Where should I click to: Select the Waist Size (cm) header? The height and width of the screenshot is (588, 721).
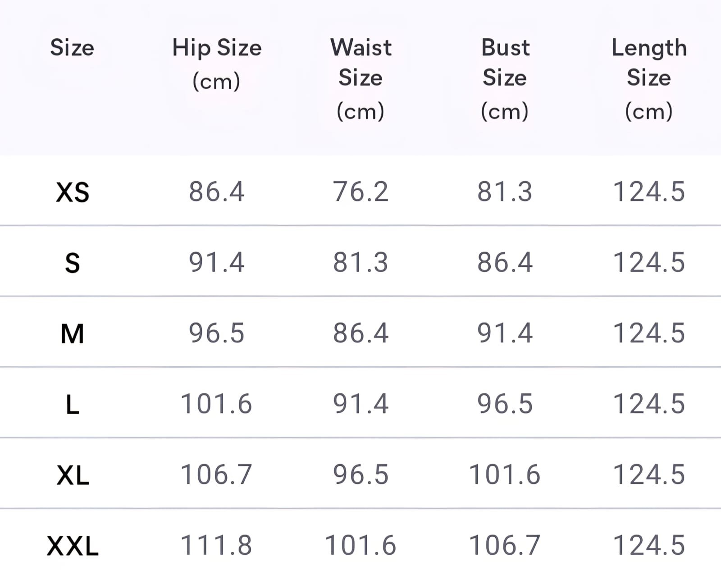point(360,78)
